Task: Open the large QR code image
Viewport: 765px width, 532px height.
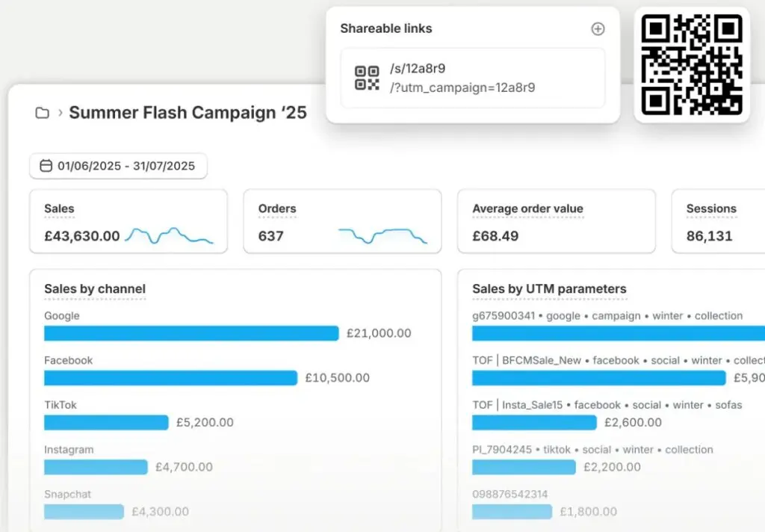Action: [692, 64]
